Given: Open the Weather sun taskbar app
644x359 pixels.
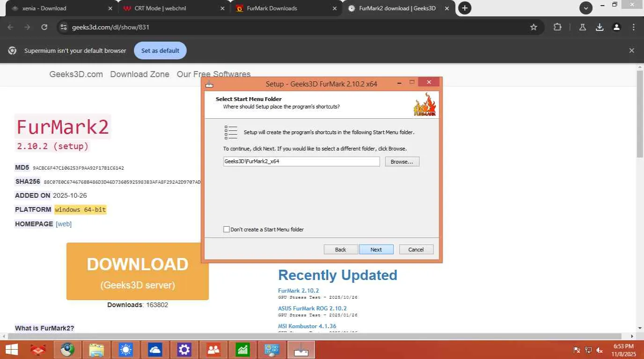Looking at the screenshot, I should (x=126, y=350).
